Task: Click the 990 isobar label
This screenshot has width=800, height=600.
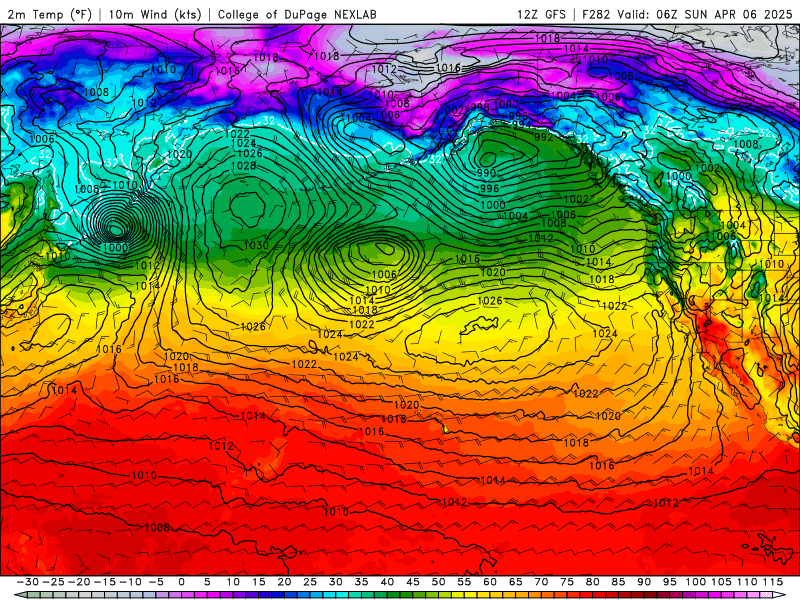Action: point(486,172)
